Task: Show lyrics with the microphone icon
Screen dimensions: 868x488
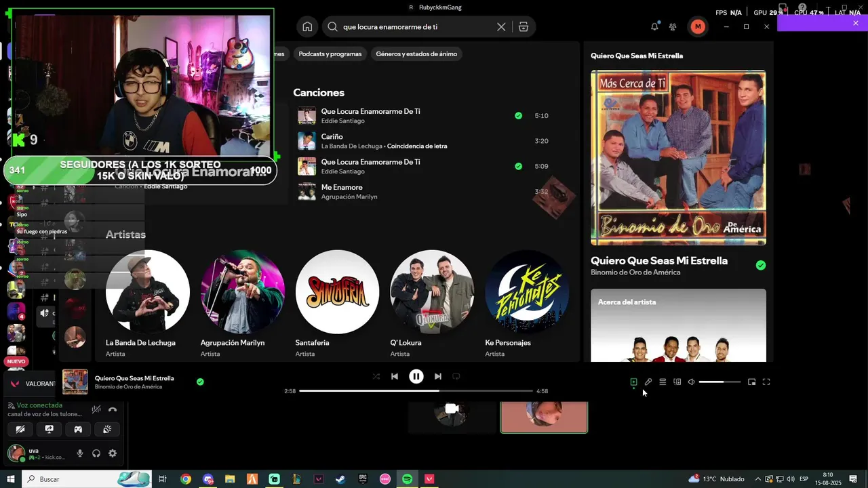Action: pyautogui.click(x=648, y=382)
